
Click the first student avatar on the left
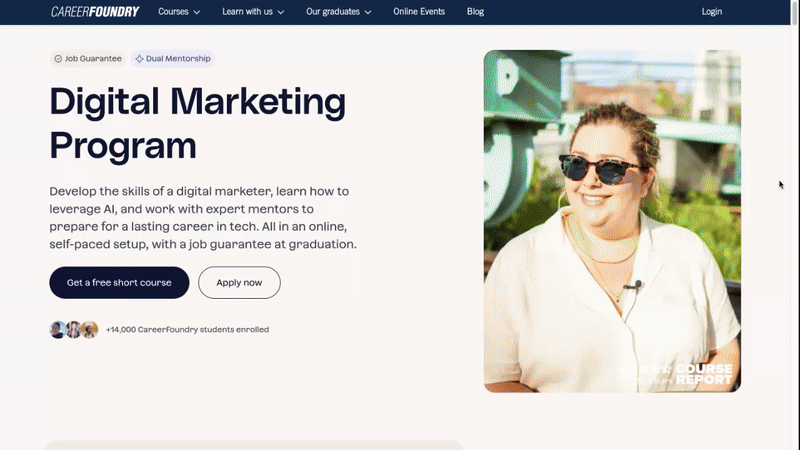click(58, 329)
